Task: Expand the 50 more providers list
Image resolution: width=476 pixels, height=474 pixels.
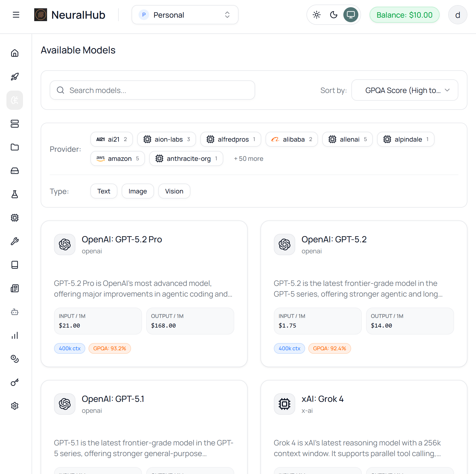Action: coord(248,158)
